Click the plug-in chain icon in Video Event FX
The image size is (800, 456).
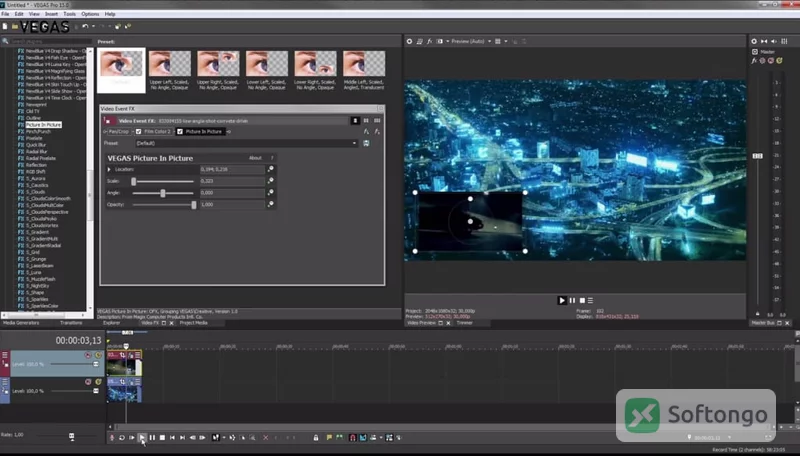366,132
